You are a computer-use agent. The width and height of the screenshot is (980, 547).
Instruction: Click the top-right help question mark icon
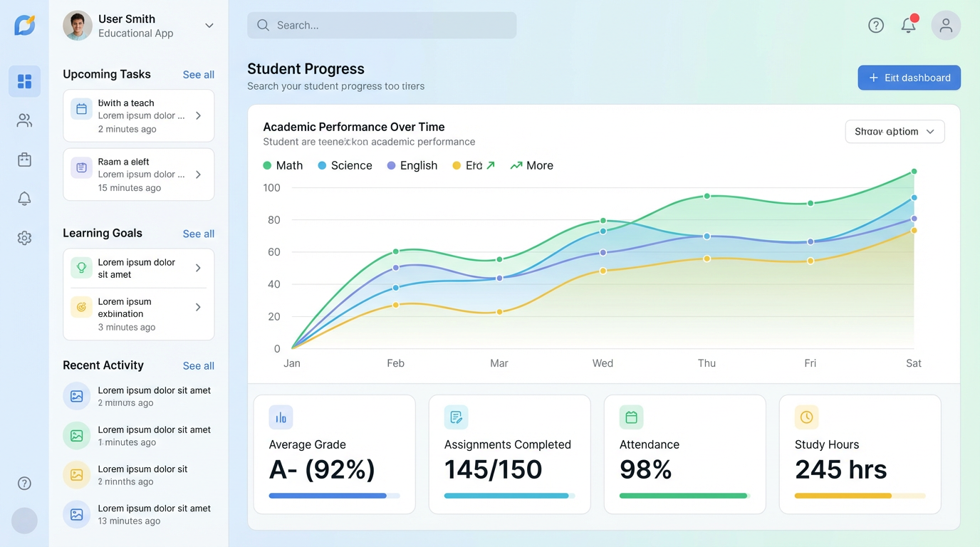point(876,26)
